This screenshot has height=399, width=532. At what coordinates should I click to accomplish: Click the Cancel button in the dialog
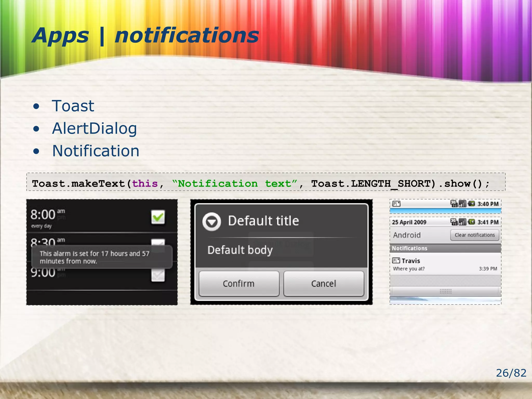[x=324, y=283]
